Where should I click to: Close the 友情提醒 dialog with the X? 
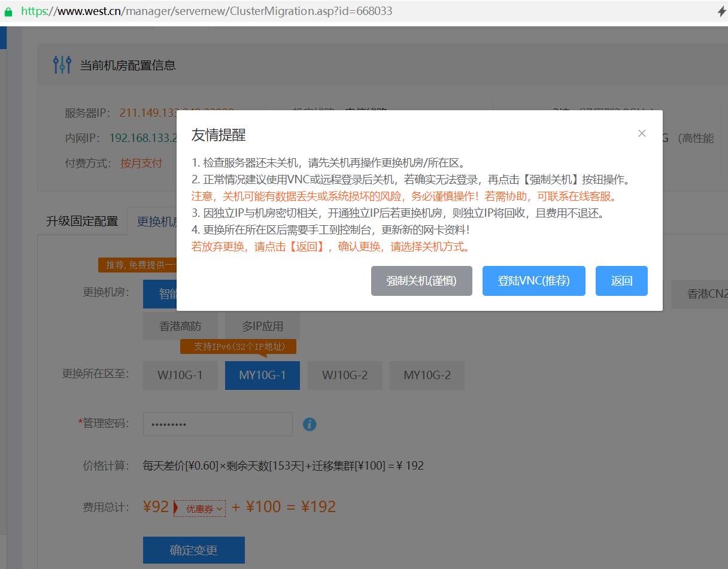point(642,134)
